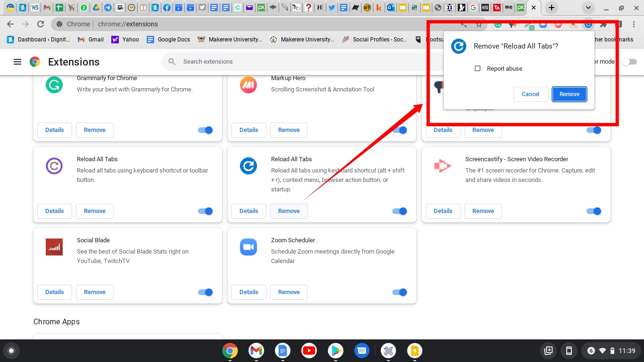Image resolution: width=644 pixels, height=362 pixels.
Task: Click the Chrome Apps heading
Action: pyautogui.click(x=57, y=321)
